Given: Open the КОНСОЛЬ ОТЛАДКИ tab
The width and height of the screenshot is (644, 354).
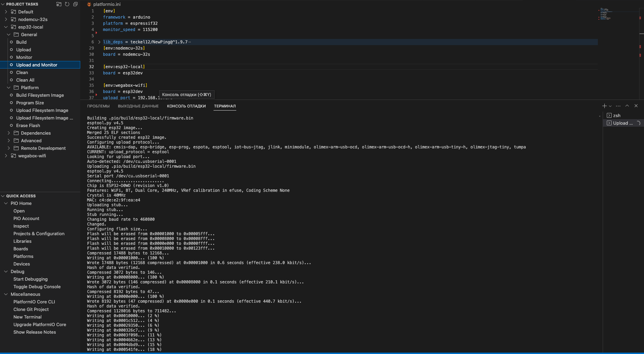Looking at the screenshot, I should tap(186, 106).
